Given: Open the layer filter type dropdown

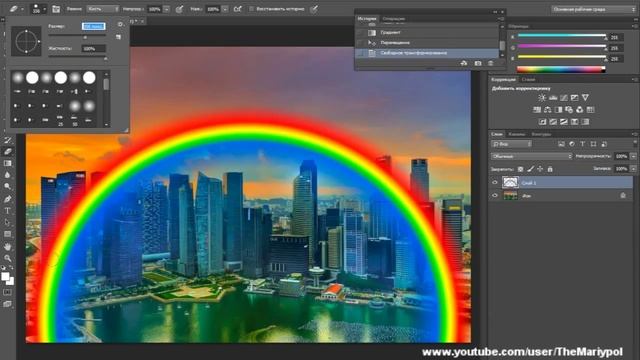Looking at the screenshot, I should point(511,144).
